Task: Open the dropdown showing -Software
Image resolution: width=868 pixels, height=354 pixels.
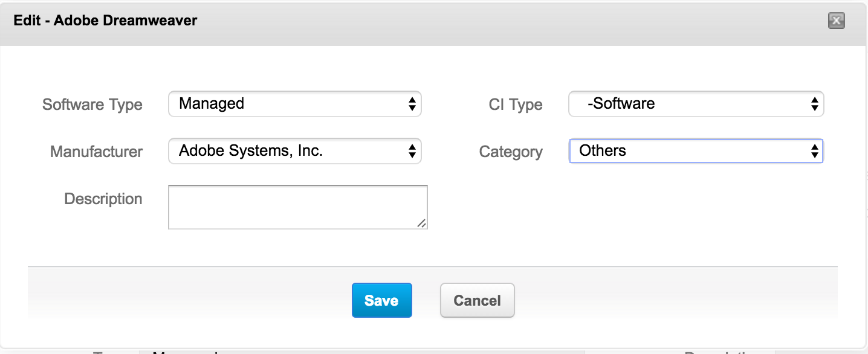Action: (689, 104)
